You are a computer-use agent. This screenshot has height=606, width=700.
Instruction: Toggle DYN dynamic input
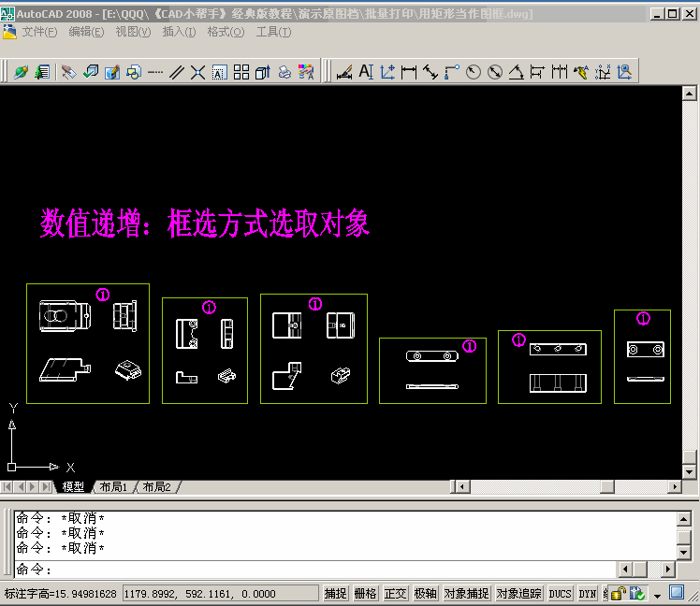(x=588, y=594)
